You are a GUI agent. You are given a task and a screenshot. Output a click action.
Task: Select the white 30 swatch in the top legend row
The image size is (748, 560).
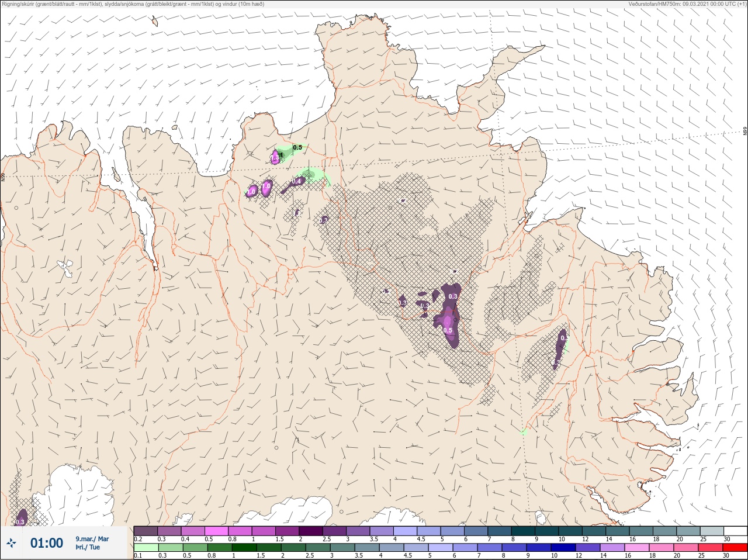coord(735,531)
